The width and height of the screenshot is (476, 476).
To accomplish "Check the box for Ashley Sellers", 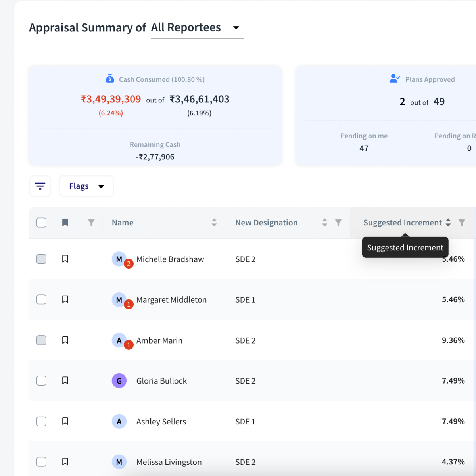I will coord(41,421).
